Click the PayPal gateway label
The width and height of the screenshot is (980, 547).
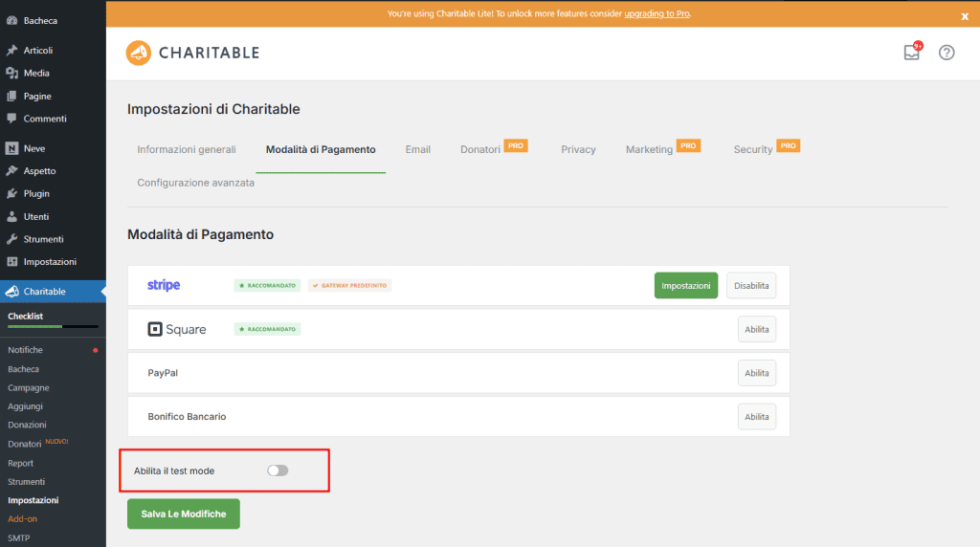point(163,373)
